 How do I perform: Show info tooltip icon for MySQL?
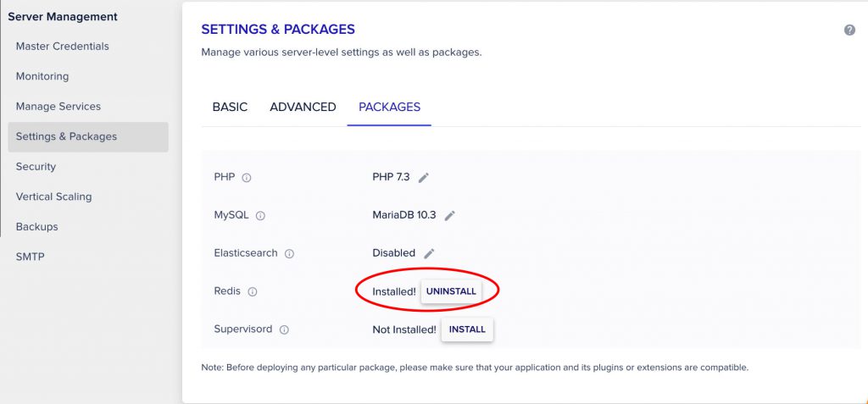click(x=260, y=216)
